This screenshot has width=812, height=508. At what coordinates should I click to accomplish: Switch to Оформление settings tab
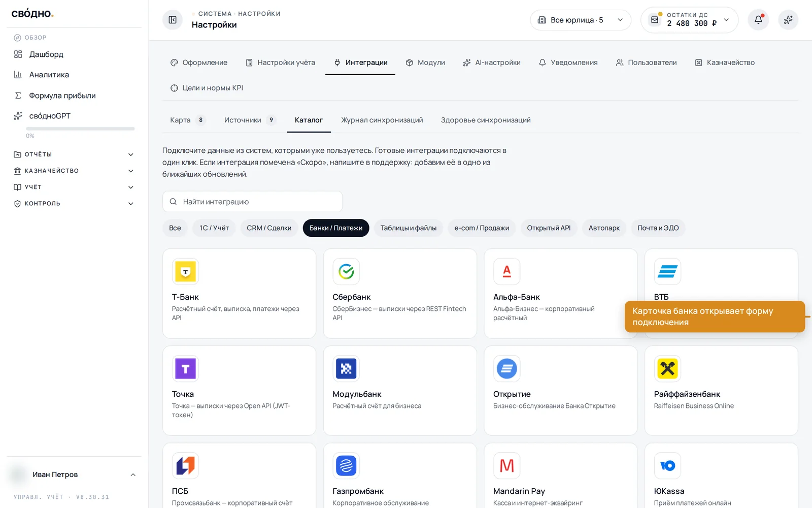click(x=199, y=62)
